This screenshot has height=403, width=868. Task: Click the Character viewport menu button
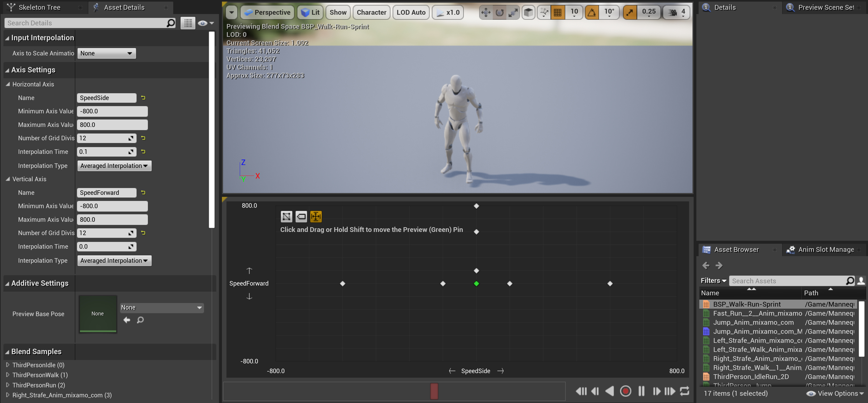371,12
